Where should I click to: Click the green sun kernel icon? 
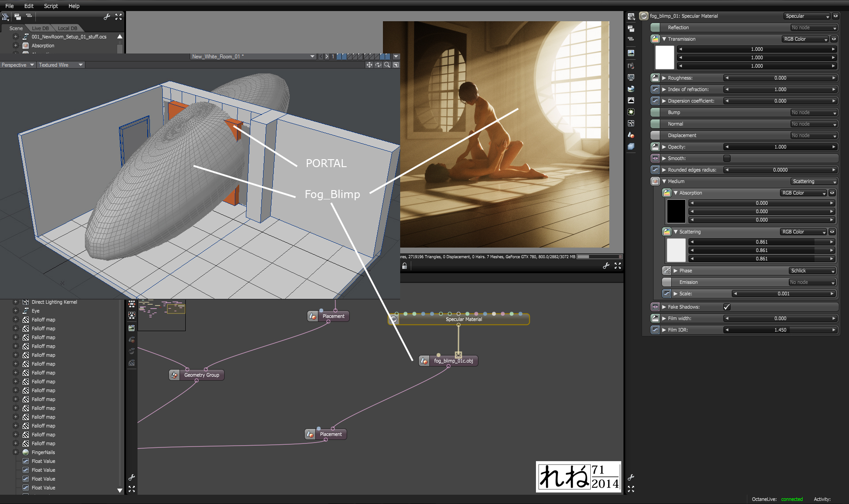(631, 112)
